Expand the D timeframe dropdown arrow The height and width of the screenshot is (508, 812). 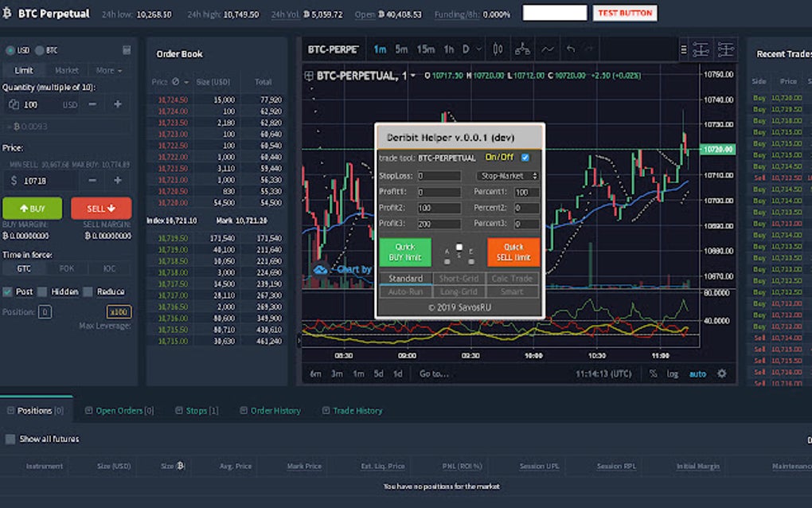pyautogui.click(x=478, y=49)
